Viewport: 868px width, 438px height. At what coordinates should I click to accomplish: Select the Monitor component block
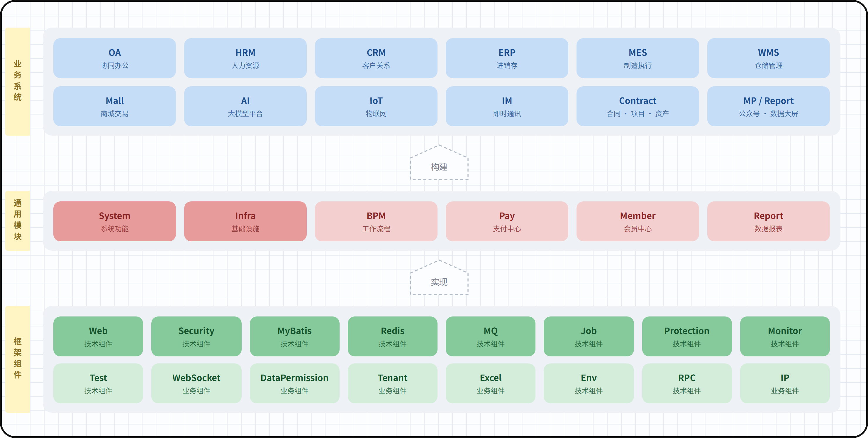point(785,336)
